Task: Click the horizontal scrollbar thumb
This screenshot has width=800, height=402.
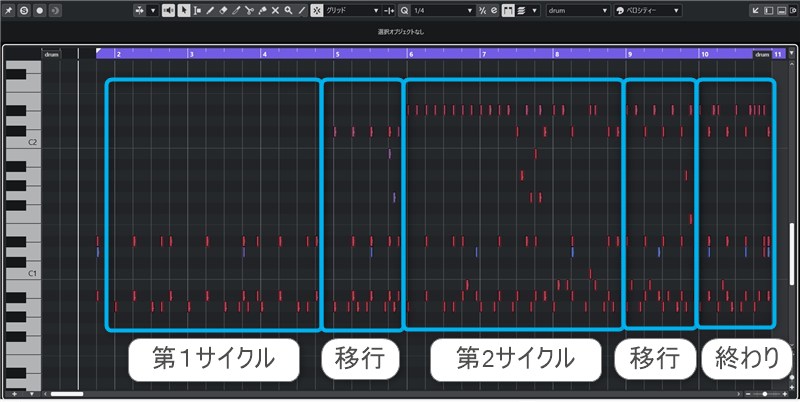Action: tap(67, 394)
